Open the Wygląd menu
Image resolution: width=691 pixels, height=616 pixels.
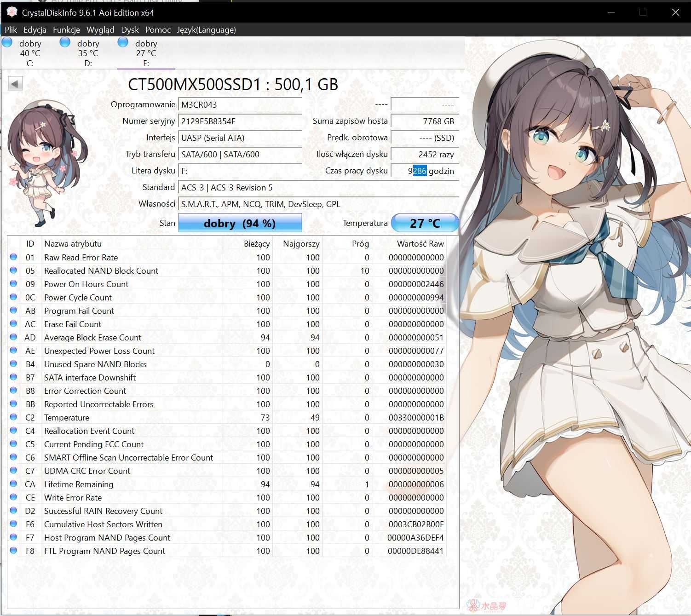(100, 30)
